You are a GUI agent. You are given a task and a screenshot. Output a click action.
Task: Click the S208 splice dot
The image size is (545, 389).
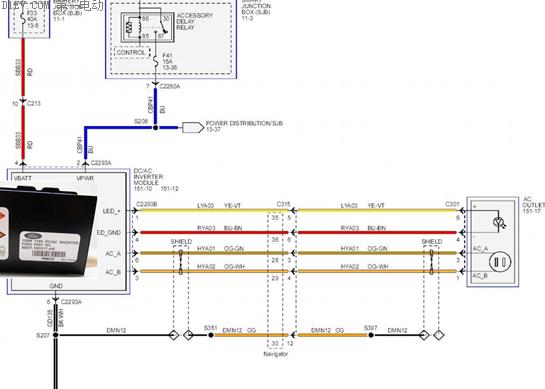click(155, 128)
